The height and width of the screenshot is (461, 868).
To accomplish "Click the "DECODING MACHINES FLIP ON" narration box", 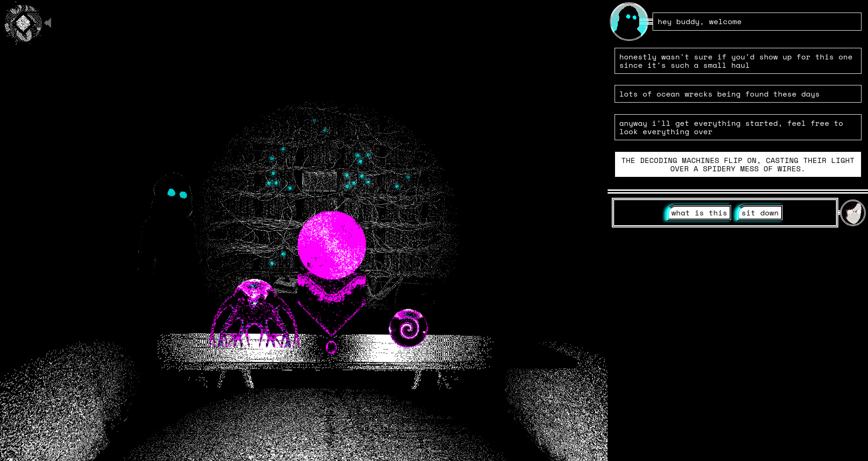I will tap(738, 165).
